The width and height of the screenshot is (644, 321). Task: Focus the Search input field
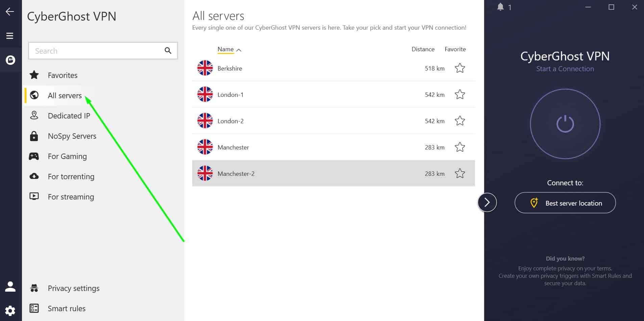pyautogui.click(x=103, y=51)
